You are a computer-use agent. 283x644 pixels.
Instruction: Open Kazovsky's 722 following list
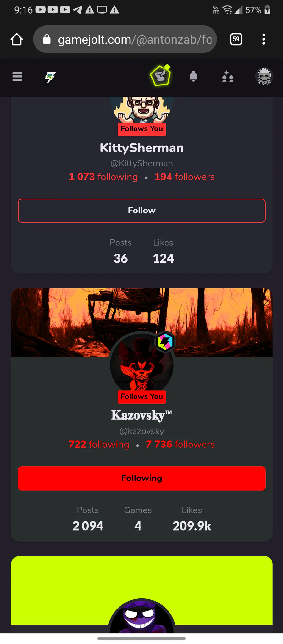(x=99, y=445)
